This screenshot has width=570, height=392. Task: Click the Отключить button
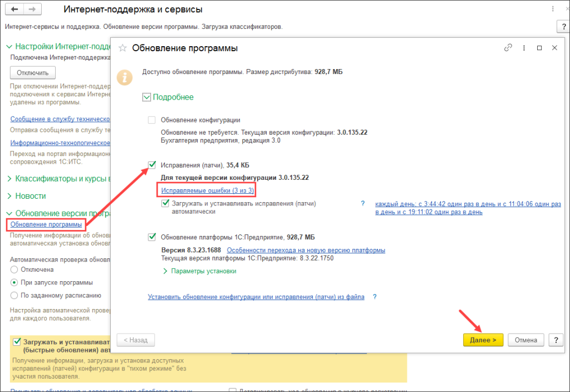[33, 73]
